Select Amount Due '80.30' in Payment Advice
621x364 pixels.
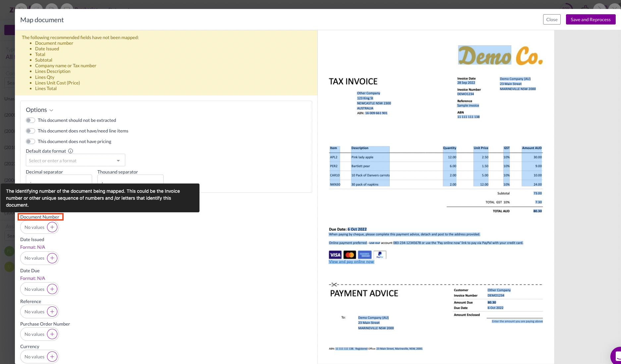[x=492, y=302]
